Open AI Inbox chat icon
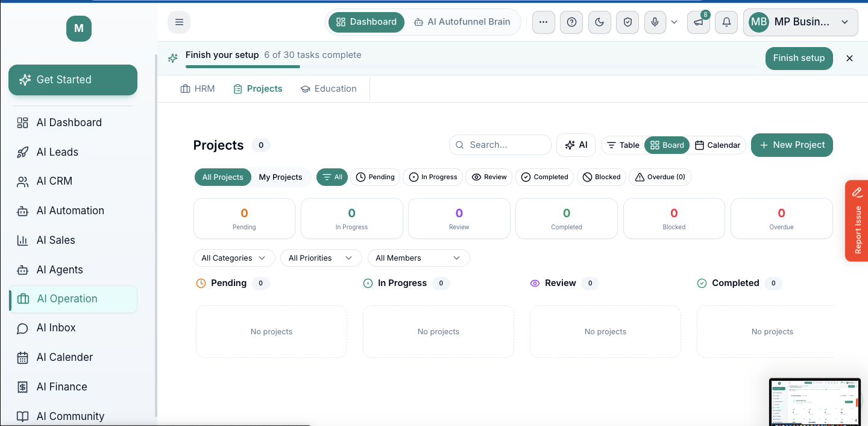The width and height of the screenshot is (868, 426). pyautogui.click(x=73, y=328)
